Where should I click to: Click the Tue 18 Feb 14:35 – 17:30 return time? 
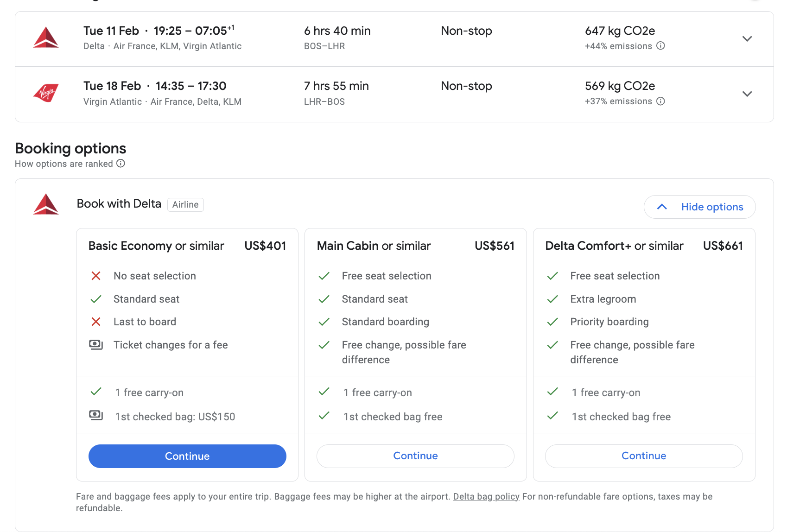coord(155,86)
